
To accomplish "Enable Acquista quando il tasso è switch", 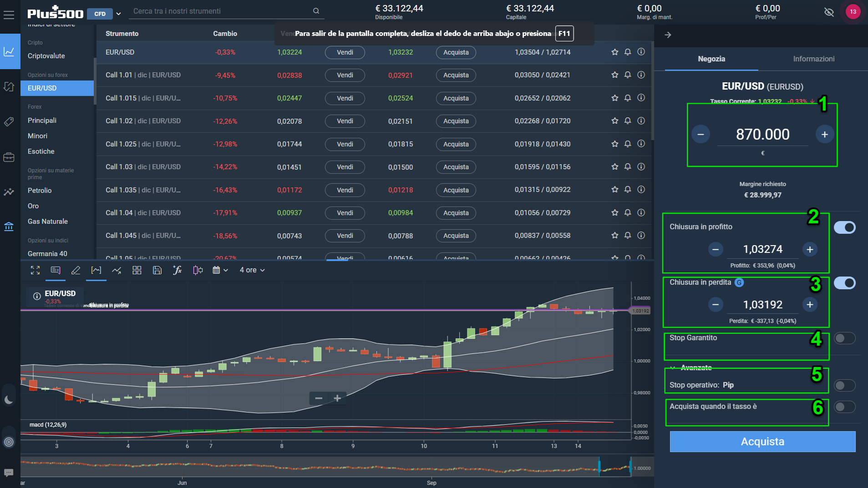I will (x=844, y=407).
